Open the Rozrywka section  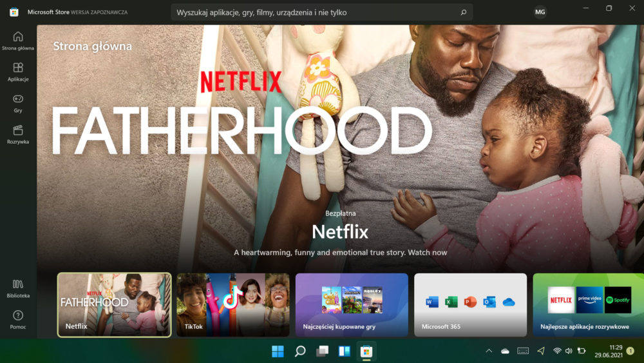pos(17,135)
